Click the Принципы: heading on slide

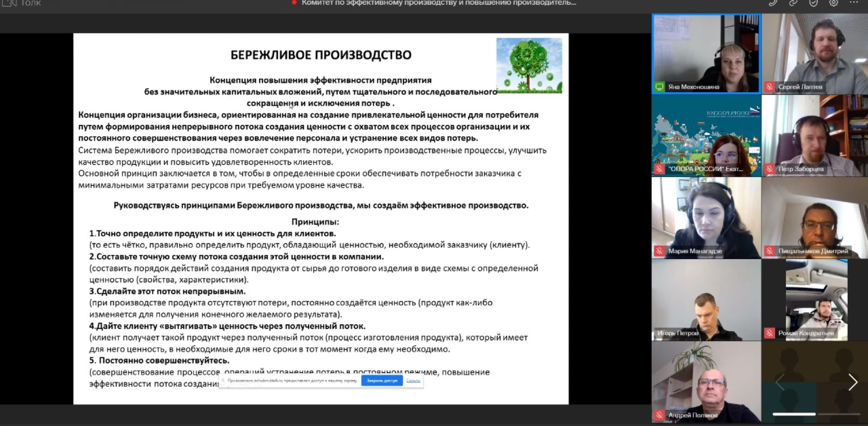click(315, 222)
